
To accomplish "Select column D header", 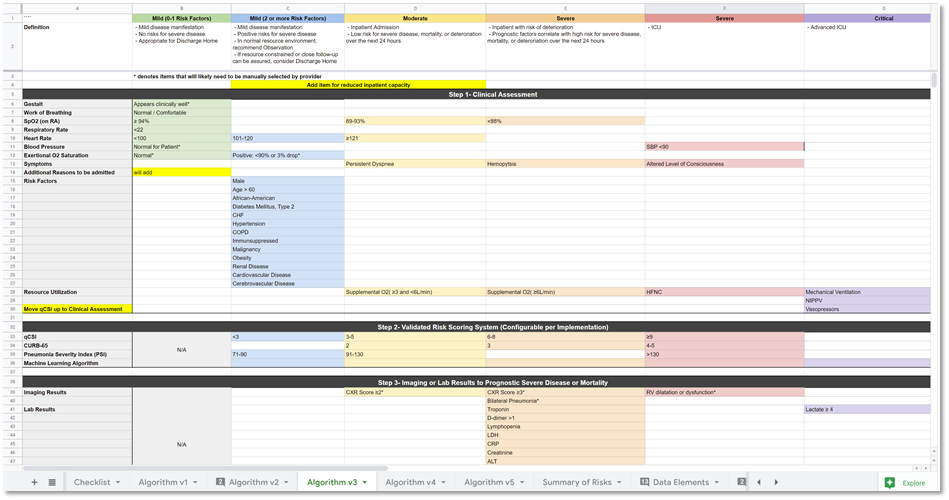I will tap(415, 8).
